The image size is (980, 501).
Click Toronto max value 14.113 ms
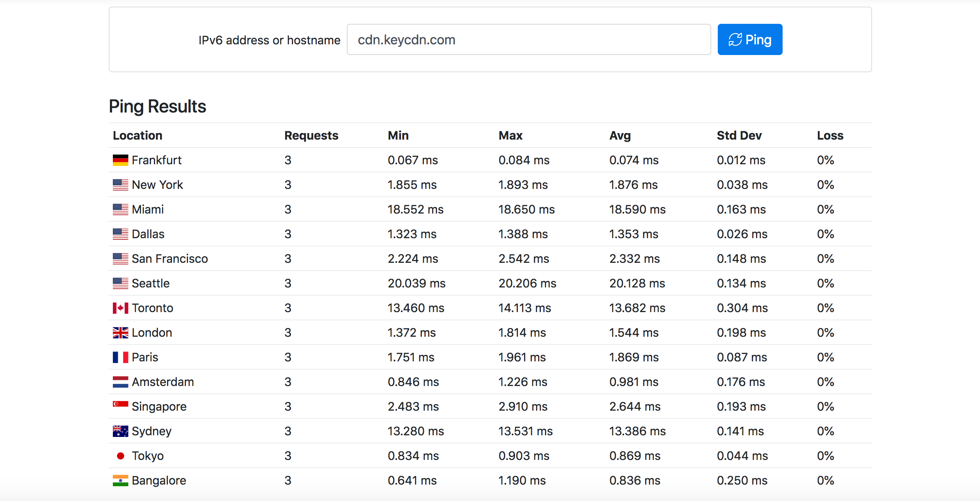[x=525, y=308]
